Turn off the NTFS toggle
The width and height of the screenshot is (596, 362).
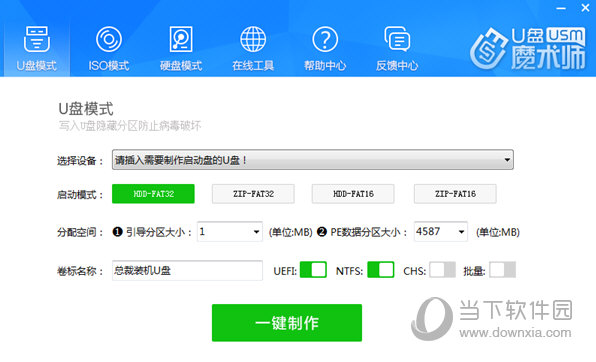pyautogui.click(x=380, y=270)
